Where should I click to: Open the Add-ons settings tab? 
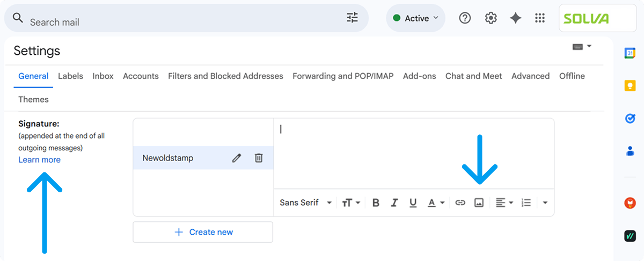(x=420, y=76)
